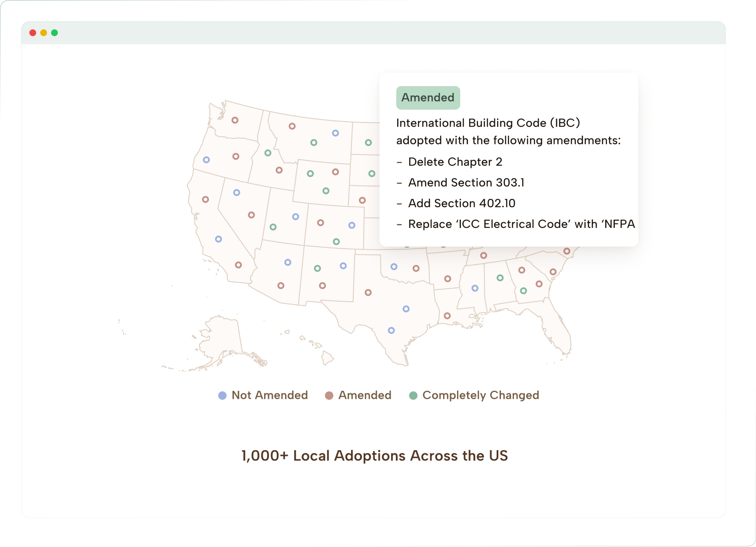Select the red Amended marker on Utah
This screenshot has height=547, width=756.
click(251, 215)
